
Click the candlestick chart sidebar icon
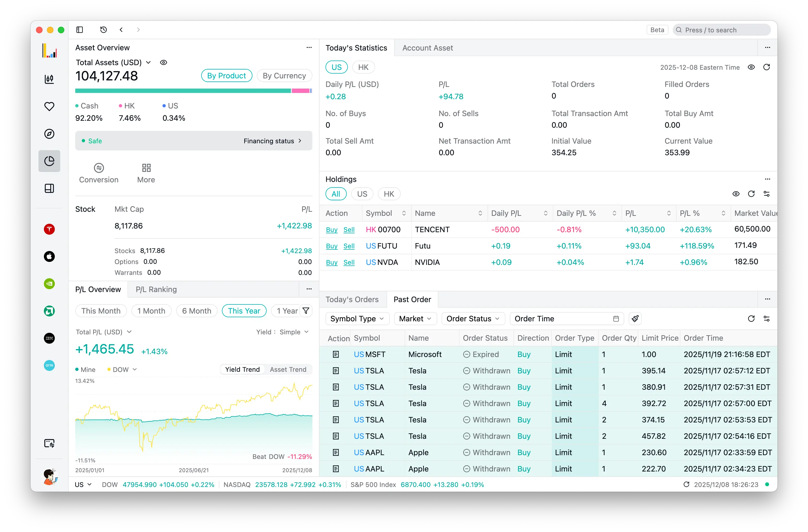tap(49, 79)
